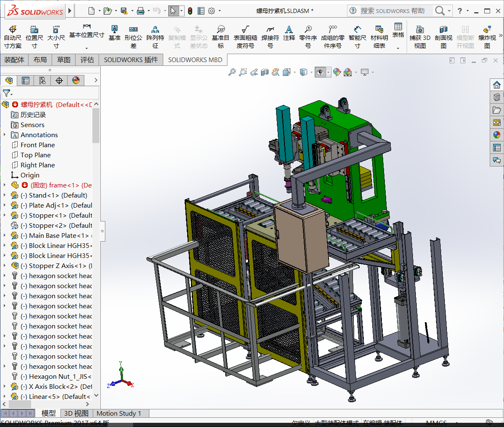
Task: Select the Size Dimension tool (大小尺寸)
Action: (x=56, y=37)
